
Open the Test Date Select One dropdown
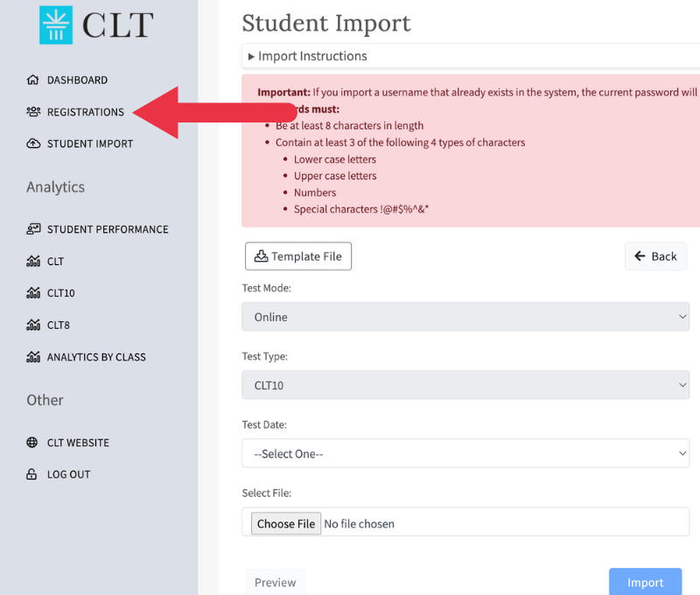[465, 453]
